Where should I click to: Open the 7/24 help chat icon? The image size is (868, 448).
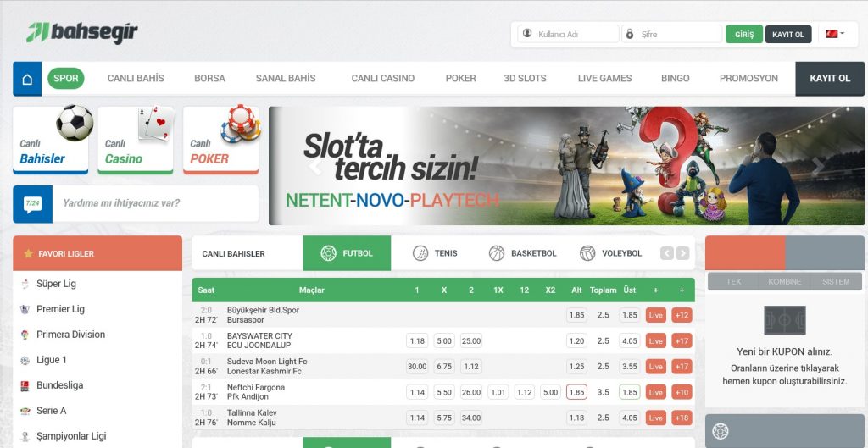click(x=33, y=204)
